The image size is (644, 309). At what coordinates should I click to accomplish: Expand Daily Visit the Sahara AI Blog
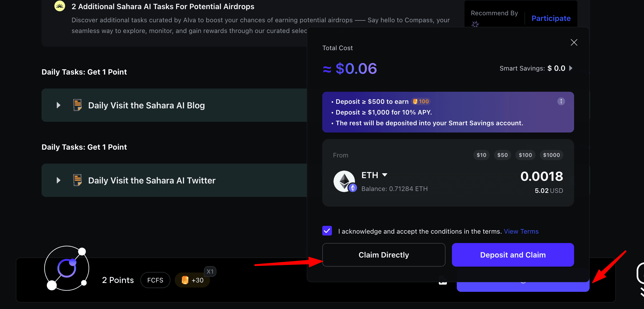58,105
